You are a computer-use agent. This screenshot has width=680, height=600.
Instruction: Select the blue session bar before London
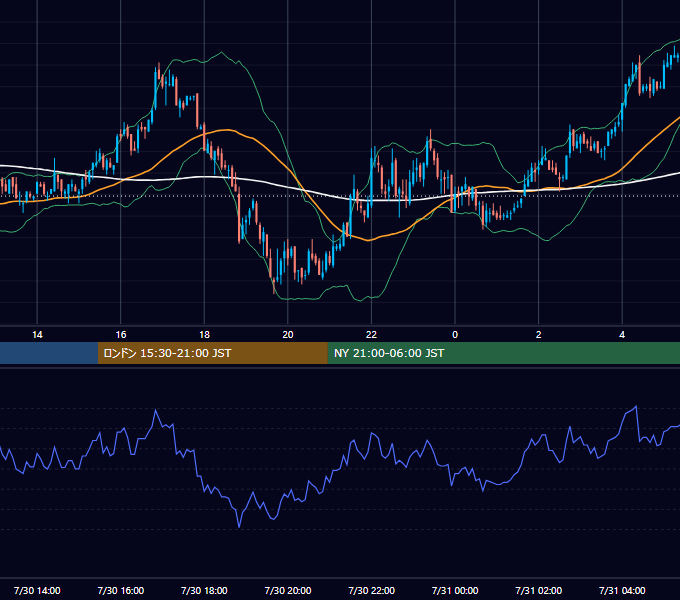coord(49,353)
